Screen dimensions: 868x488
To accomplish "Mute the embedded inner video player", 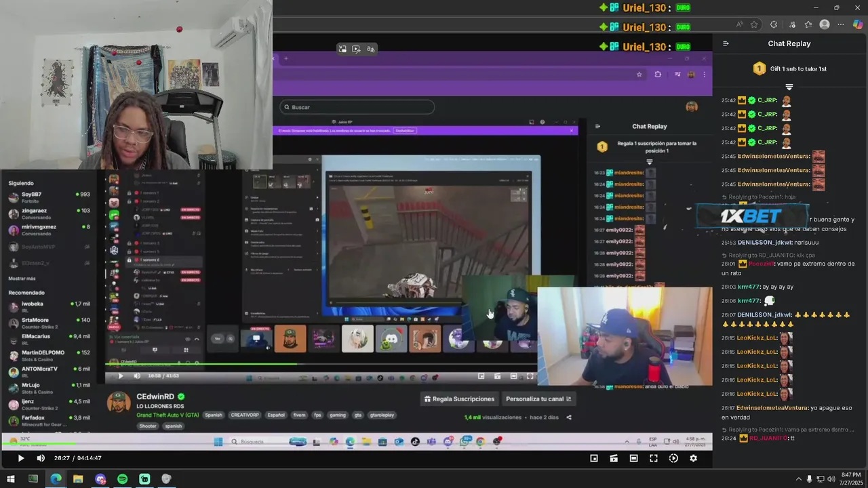I will point(136,376).
